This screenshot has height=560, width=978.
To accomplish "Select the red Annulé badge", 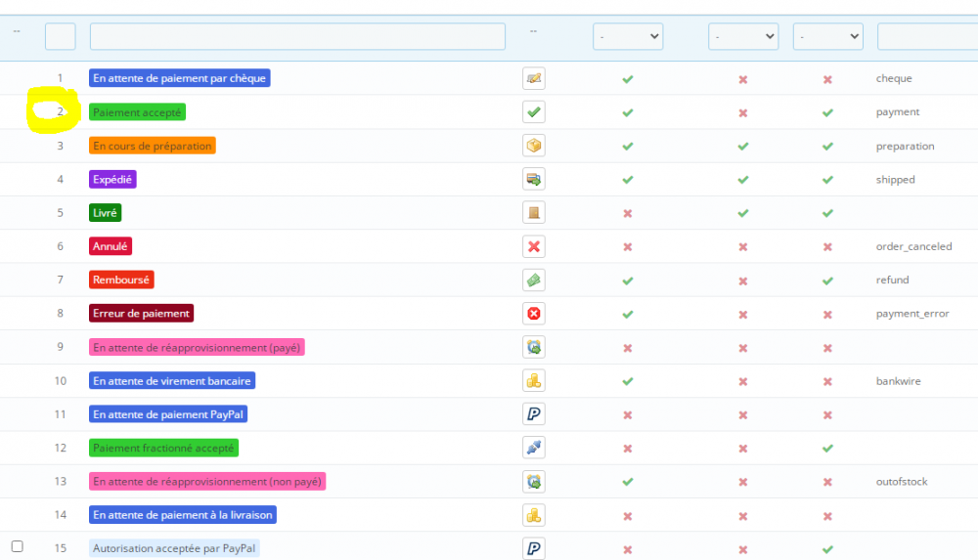I will point(111,246).
